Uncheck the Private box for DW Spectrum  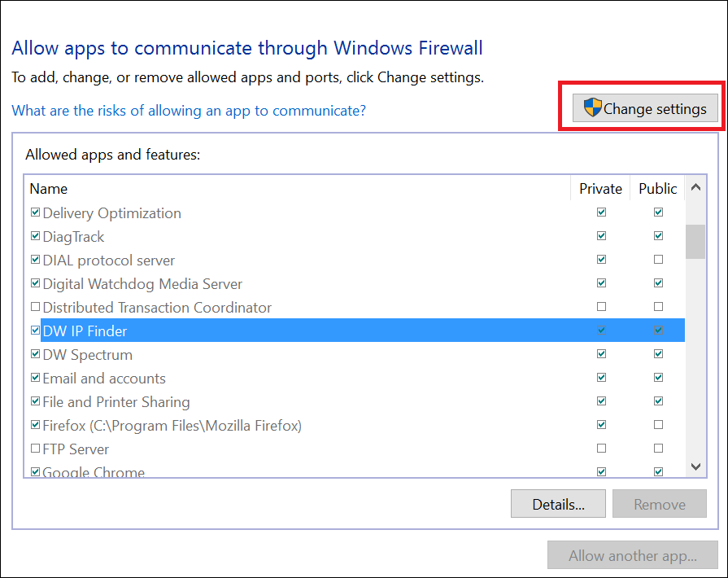(x=601, y=353)
